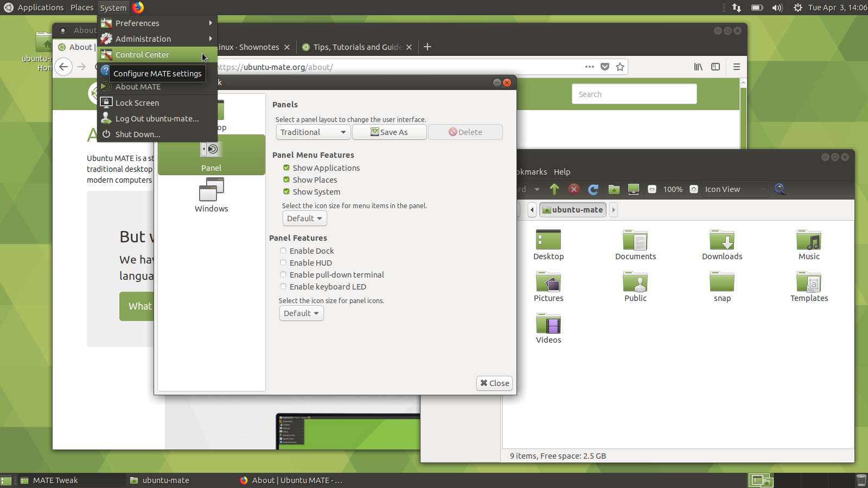Click the red Stop loading icon in file manager
The height and width of the screenshot is (488, 868).
coord(573,189)
